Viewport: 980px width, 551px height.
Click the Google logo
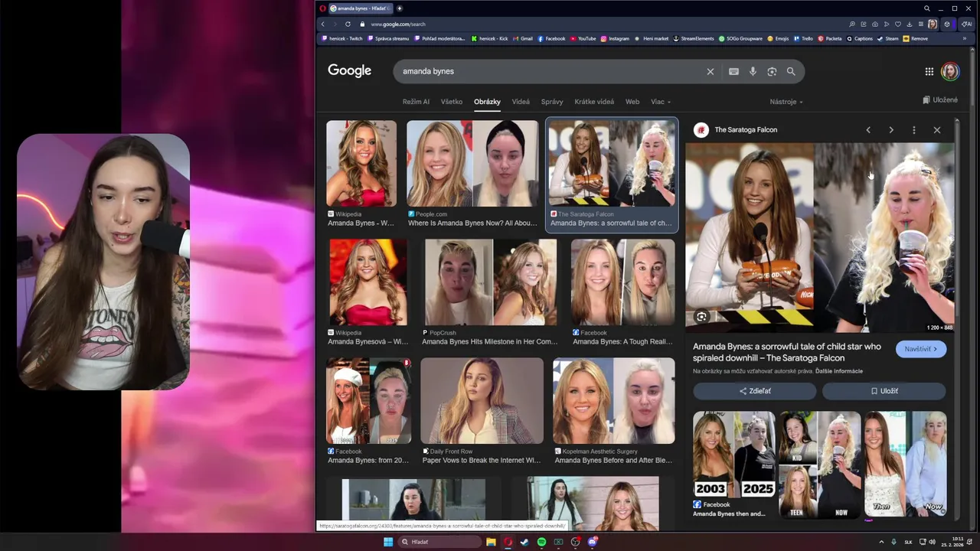(x=349, y=70)
